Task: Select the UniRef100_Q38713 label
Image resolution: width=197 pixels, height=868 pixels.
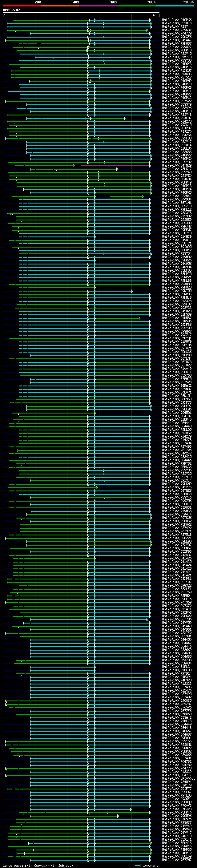Action: pyautogui.click(x=177, y=233)
